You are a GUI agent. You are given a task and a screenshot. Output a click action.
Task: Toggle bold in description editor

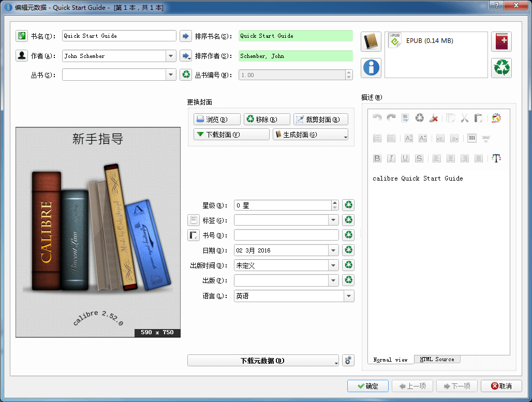coord(377,158)
